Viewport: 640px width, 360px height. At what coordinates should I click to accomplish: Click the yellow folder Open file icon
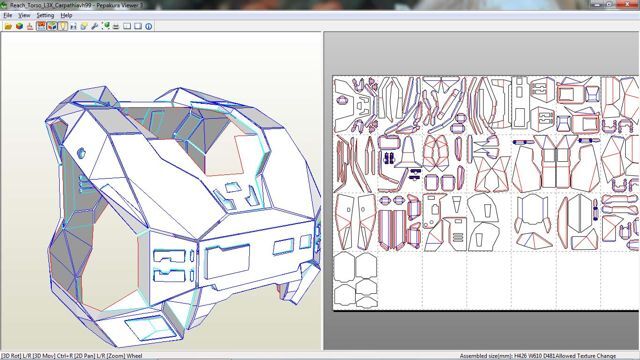pyautogui.click(x=8, y=26)
